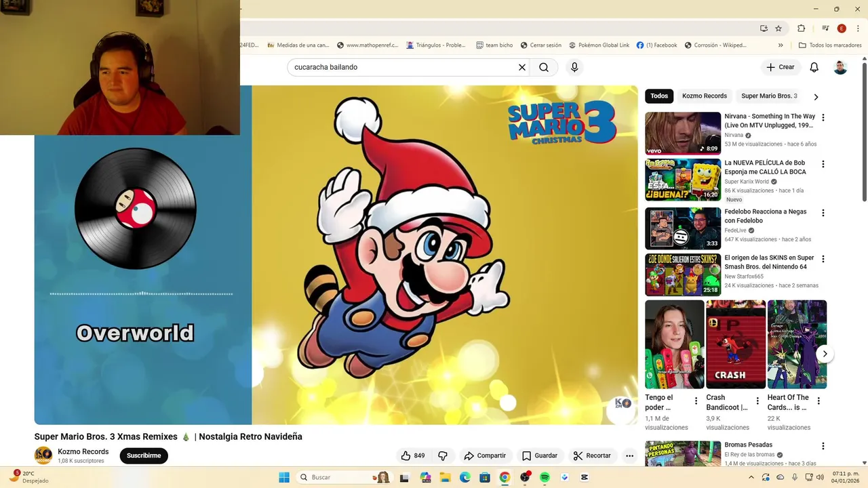Screen dimensions: 868x488
Task: Open options menu for the SKINS origin video
Action: pos(823,259)
